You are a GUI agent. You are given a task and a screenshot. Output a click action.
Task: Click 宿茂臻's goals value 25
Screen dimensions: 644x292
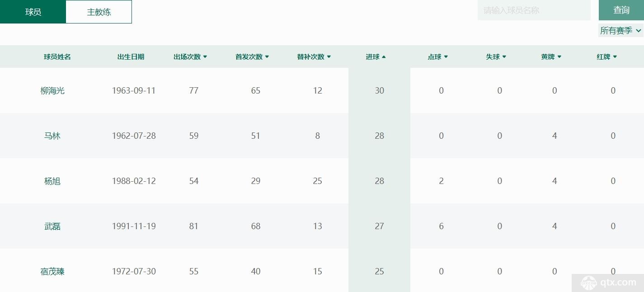(380, 271)
